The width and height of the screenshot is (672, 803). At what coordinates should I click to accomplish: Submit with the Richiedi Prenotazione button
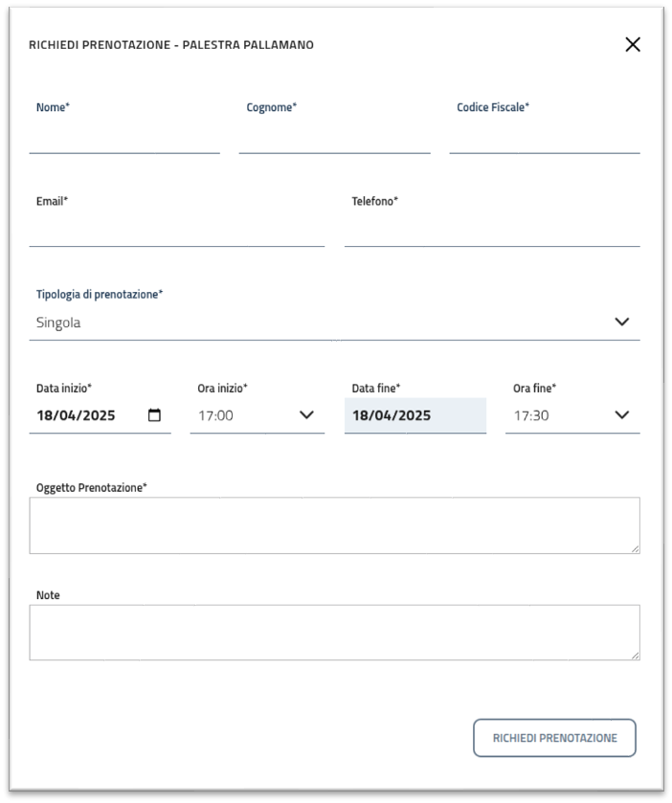tap(554, 738)
